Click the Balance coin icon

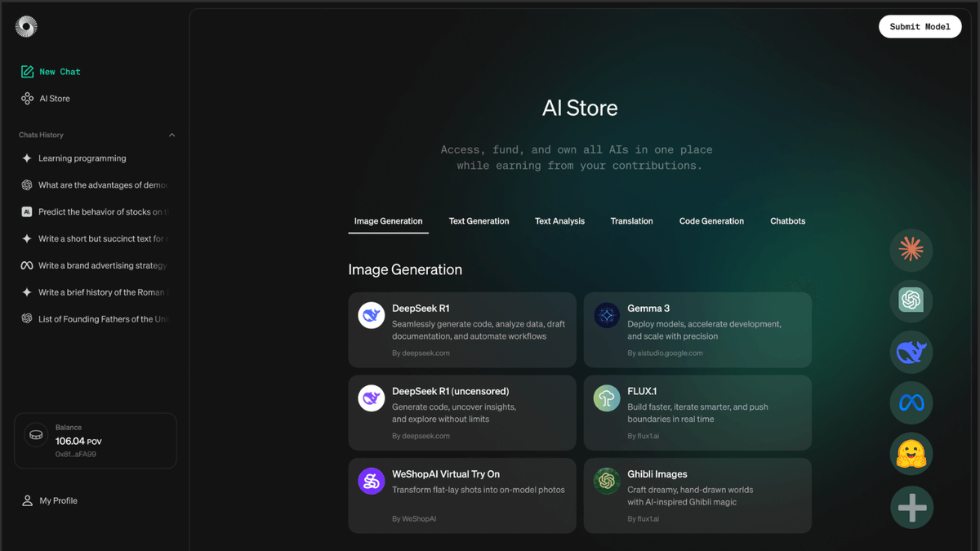(36, 435)
